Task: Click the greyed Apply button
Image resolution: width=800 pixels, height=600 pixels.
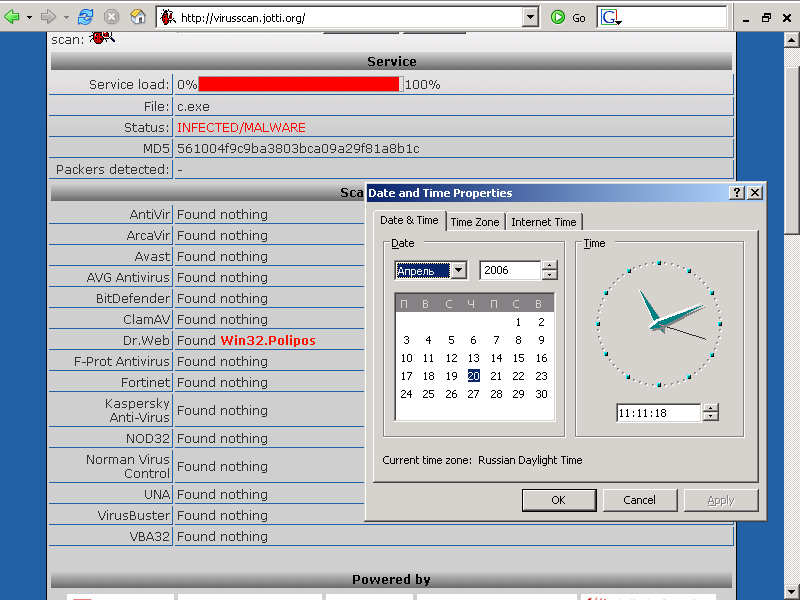Action: [721, 500]
